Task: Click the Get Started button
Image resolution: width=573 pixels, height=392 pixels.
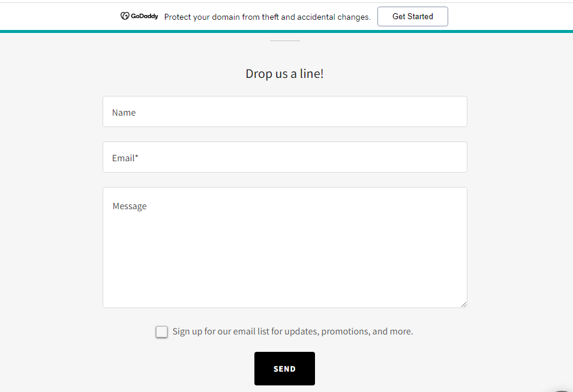Action: coord(413,16)
